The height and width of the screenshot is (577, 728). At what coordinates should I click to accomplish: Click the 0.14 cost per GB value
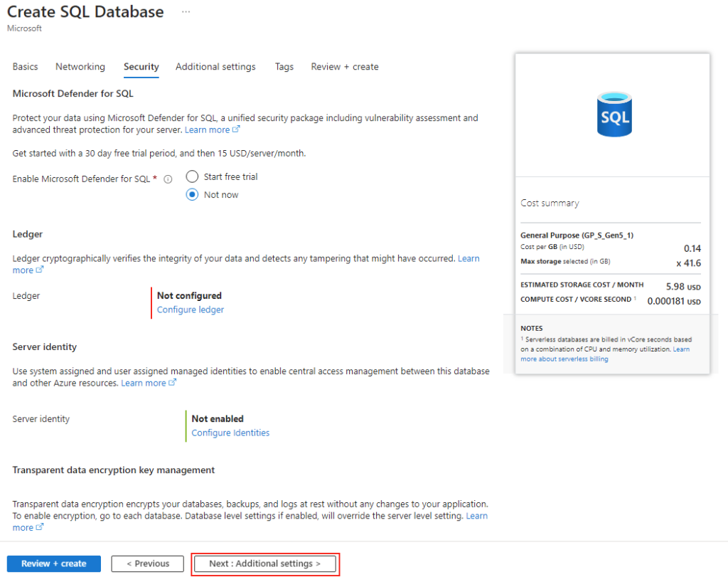point(692,248)
